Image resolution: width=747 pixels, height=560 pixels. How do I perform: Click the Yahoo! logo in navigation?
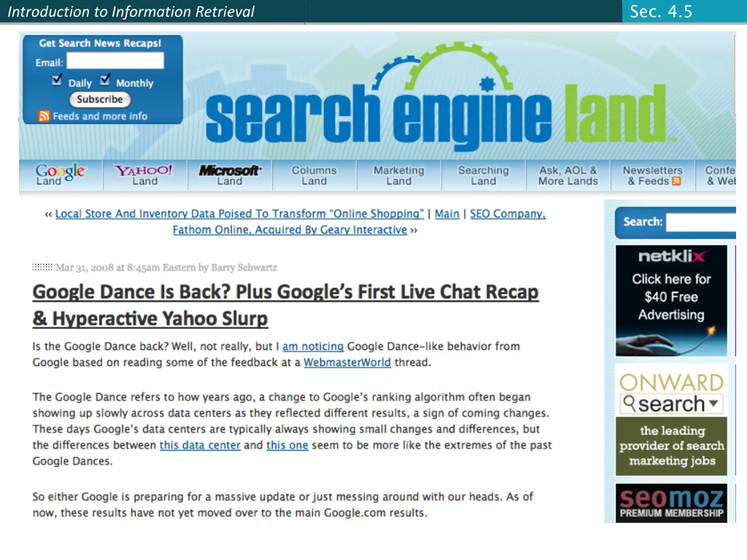click(144, 170)
